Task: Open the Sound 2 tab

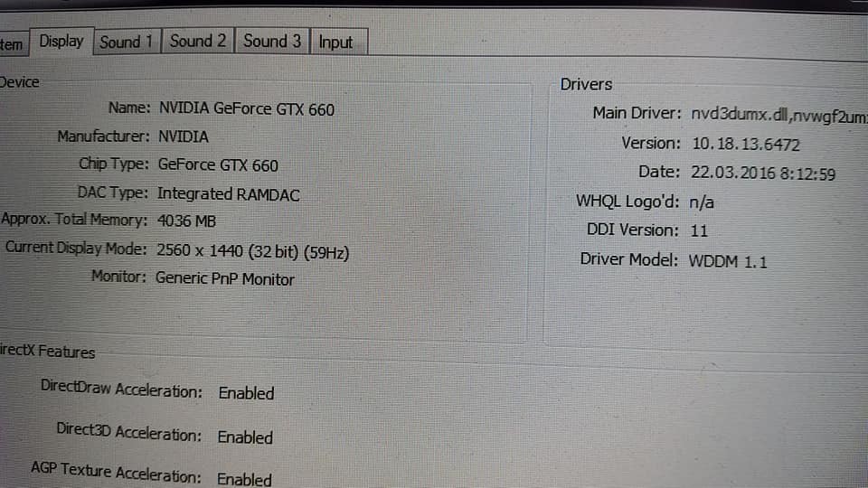Action: coord(198,41)
